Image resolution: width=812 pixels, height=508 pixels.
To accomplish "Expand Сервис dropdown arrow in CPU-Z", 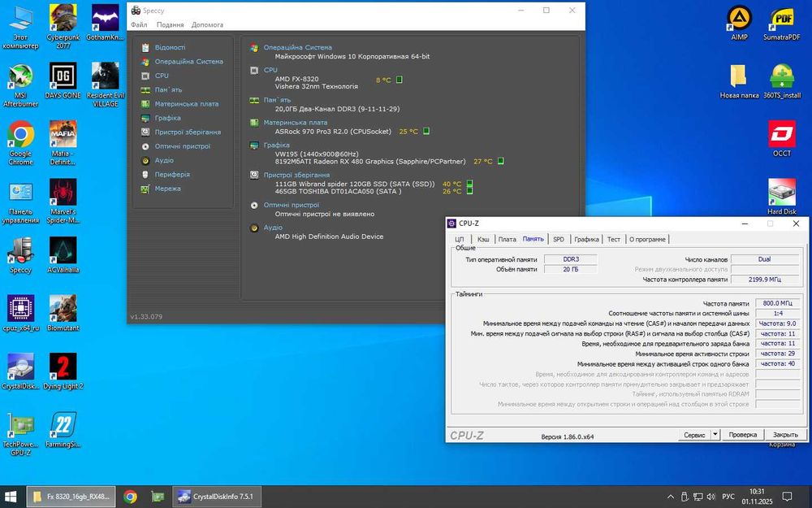I will (x=715, y=434).
